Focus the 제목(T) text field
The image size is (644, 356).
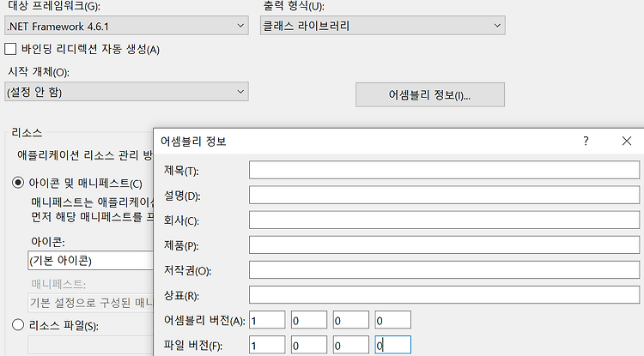(x=445, y=170)
